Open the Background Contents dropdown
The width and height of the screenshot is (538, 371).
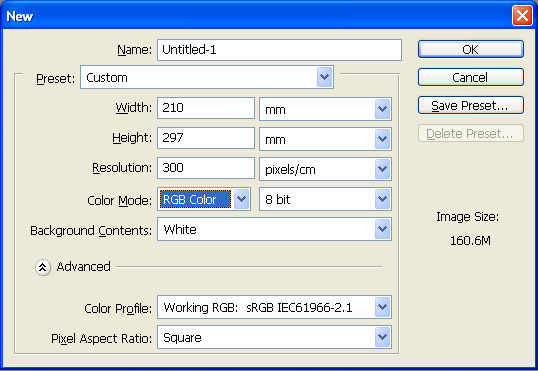(274, 229)
